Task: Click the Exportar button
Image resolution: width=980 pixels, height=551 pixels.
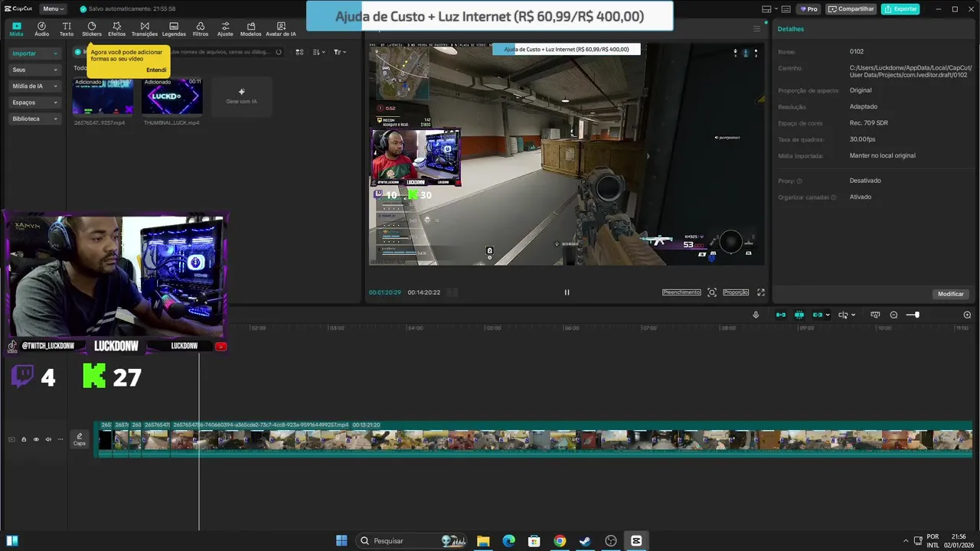Action: tap(900, 9)
